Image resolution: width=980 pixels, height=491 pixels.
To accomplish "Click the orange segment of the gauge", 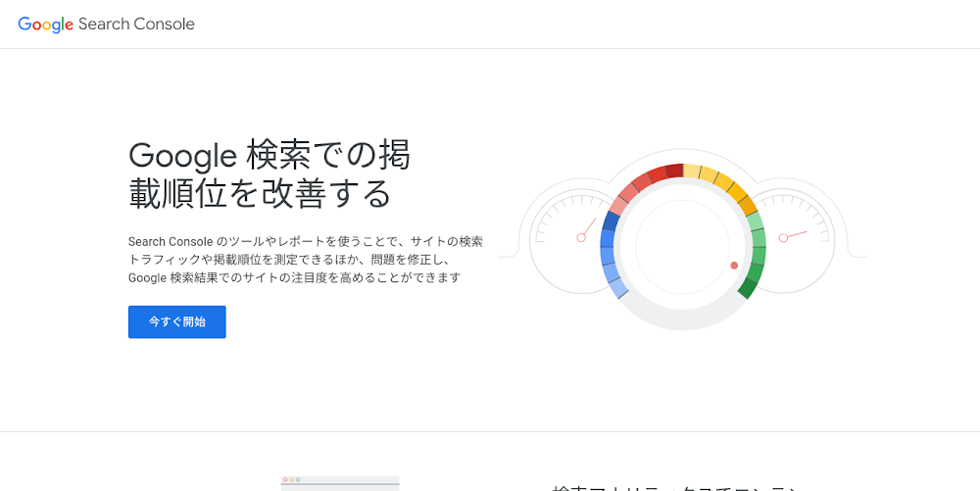I will point(747,204).
